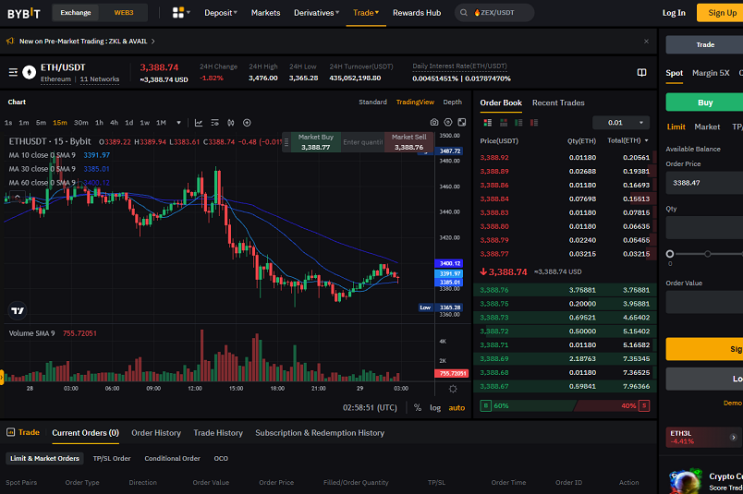This screenshot has width=743, height=494.
Task: Open pre-market announcement chevron
Action: [153, 42]
